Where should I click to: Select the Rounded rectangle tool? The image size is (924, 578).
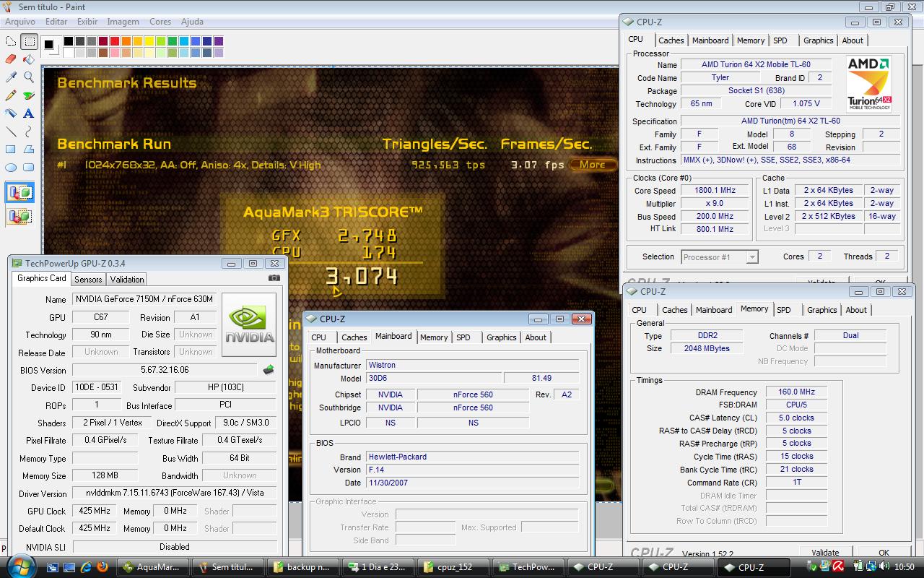29,167
